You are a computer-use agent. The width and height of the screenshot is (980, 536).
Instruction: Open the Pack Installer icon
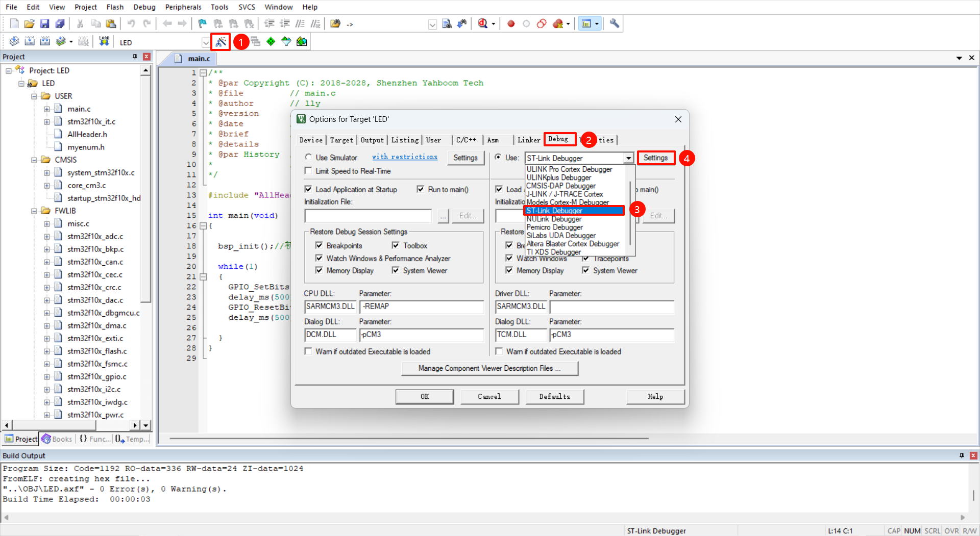click(x=302, y=42)
